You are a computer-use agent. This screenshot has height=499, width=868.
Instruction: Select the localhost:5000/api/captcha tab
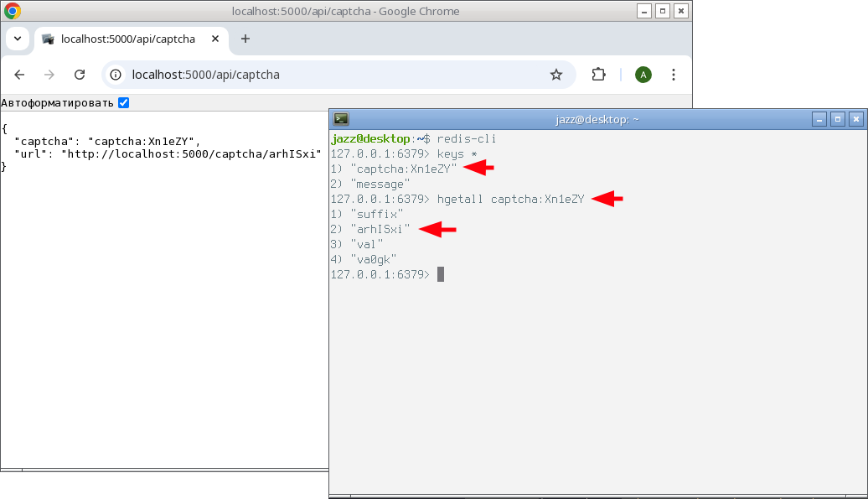point(132,39)
